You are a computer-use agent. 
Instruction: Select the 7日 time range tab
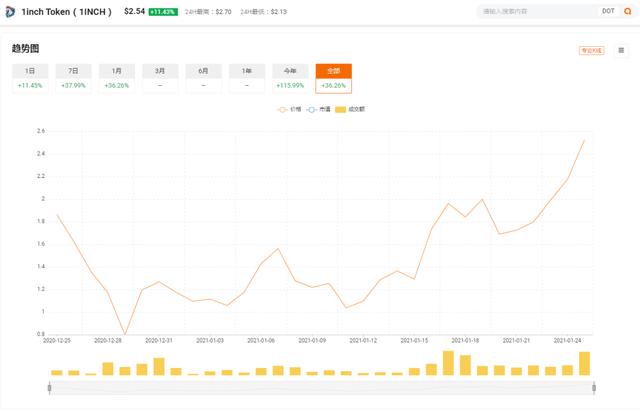(x=73, y=78)
